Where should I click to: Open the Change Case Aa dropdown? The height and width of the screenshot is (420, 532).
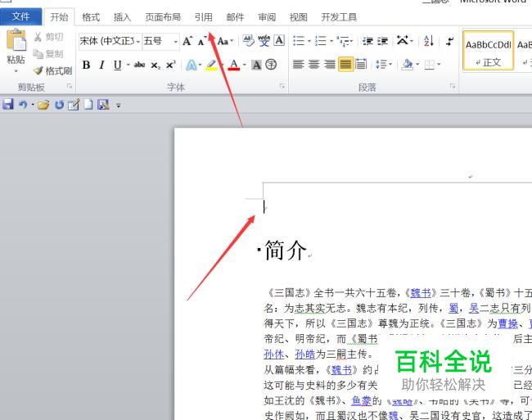click(x=225, y=41)
